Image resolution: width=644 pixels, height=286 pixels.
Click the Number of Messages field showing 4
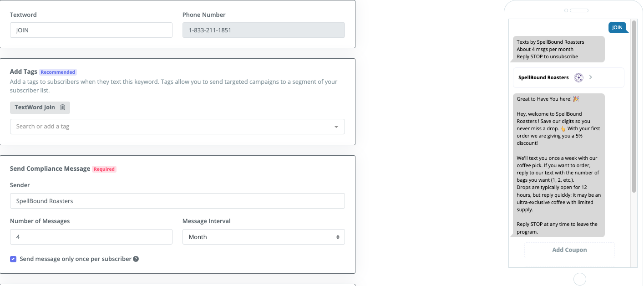[x=91, y=237]
